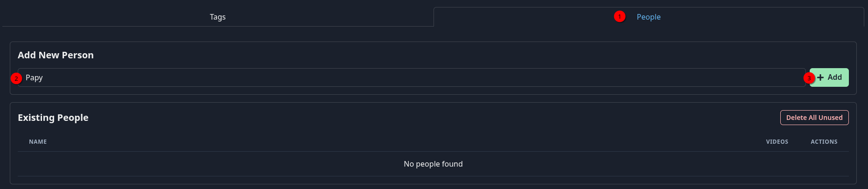Viewport: 868px width, 189px height.
Task: Switch to the Tags tab
Action: tap(217, 17)
